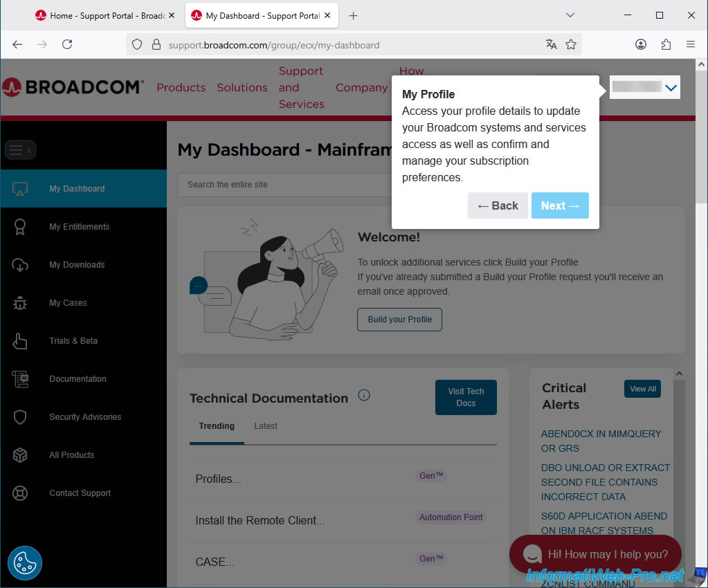Collapse the sidebar with hamburger toggle
This screenshot has width=708, height=588.
pyautogui.click(x=20, y=149)
